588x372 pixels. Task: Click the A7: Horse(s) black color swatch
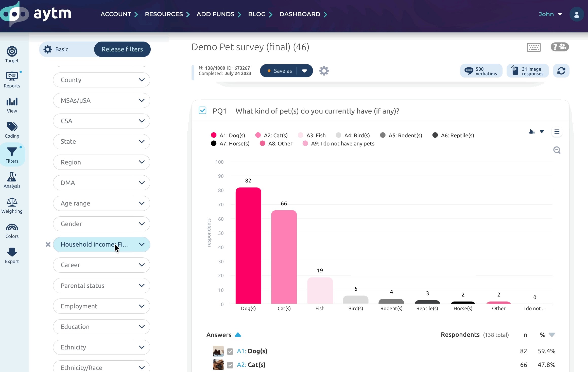click(214, 143)
